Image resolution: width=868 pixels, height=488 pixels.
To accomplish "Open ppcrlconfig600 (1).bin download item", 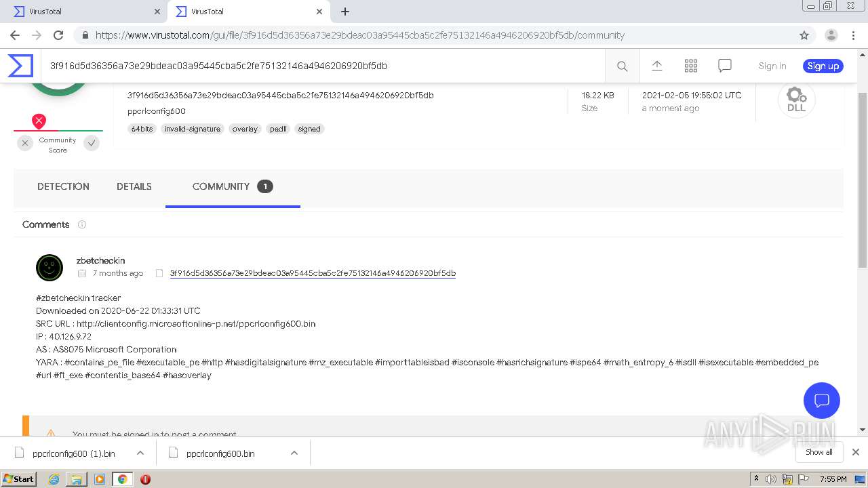I will pyautogui.click(x=73, y=453).
